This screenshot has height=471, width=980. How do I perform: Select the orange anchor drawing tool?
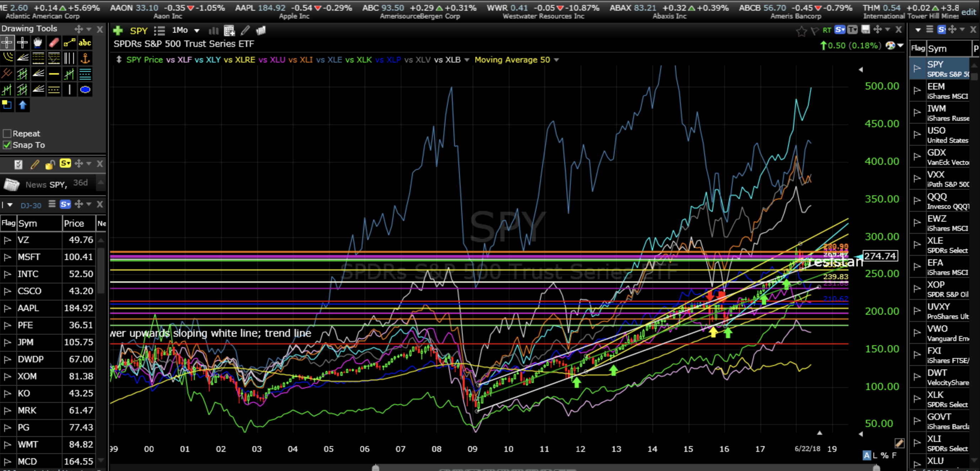coord(85,58)
